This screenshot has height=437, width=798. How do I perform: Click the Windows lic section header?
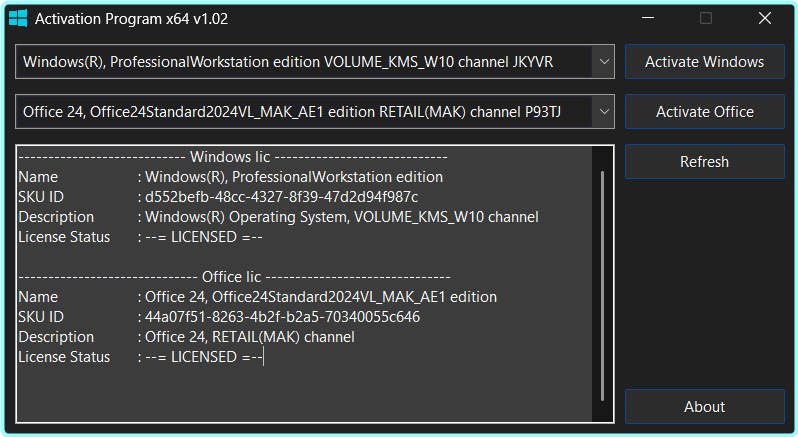pos(233,157)
